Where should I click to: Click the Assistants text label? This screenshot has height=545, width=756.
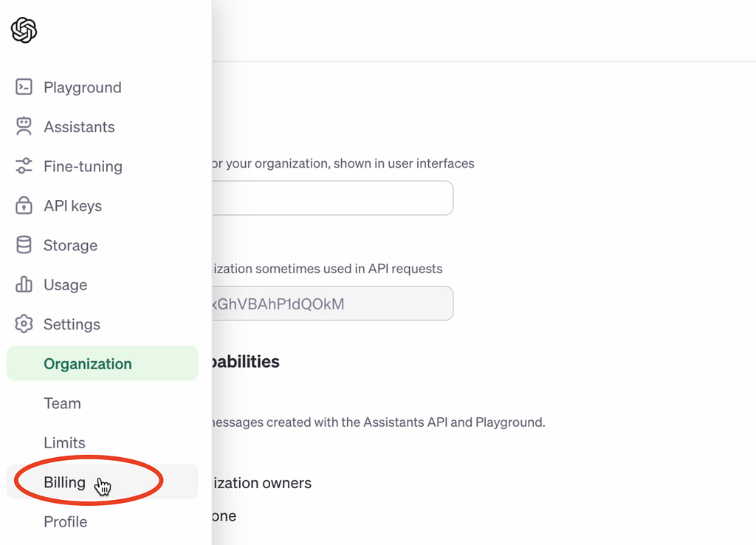pos(80,126)
